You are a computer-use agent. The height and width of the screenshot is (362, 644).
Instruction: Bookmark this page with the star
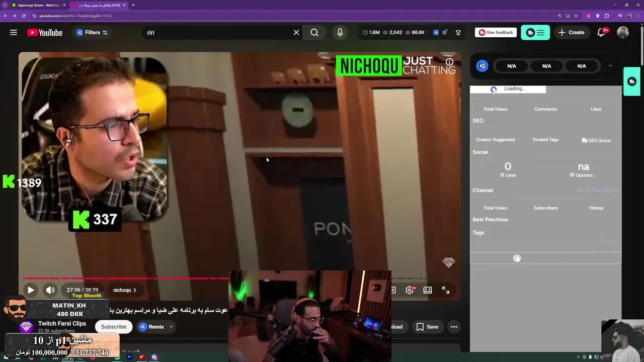(576, 16)
